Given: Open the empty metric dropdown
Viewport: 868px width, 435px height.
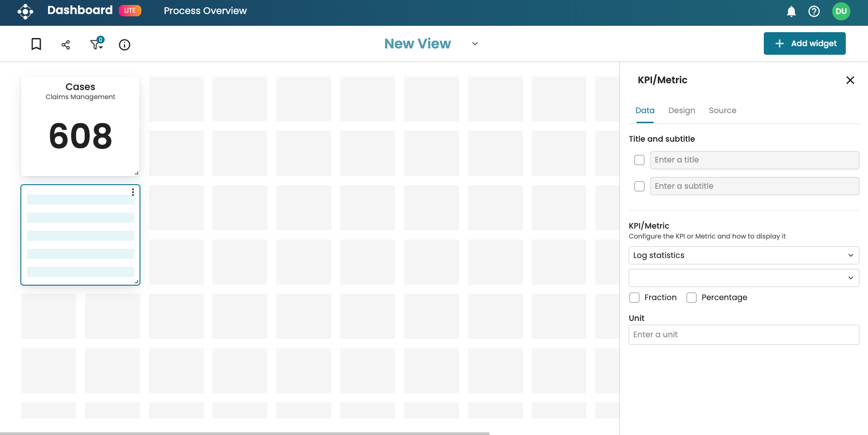Looking at the screenshot, I should 743,278.
